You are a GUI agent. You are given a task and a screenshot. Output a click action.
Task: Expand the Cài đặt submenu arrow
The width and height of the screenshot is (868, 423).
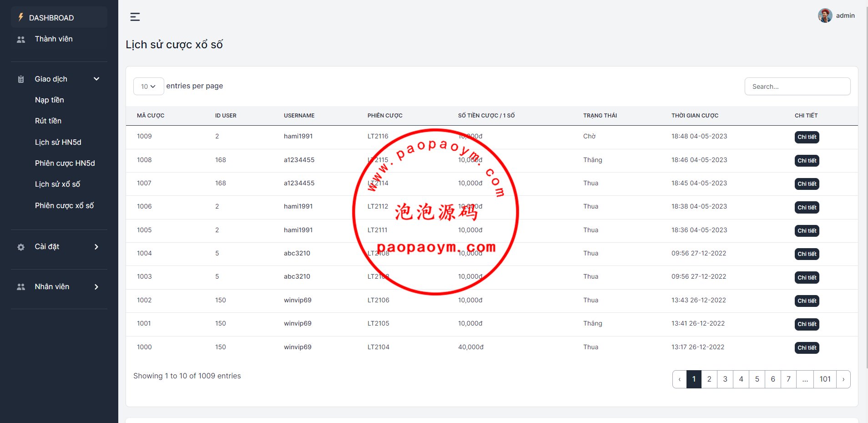[96, 247]
